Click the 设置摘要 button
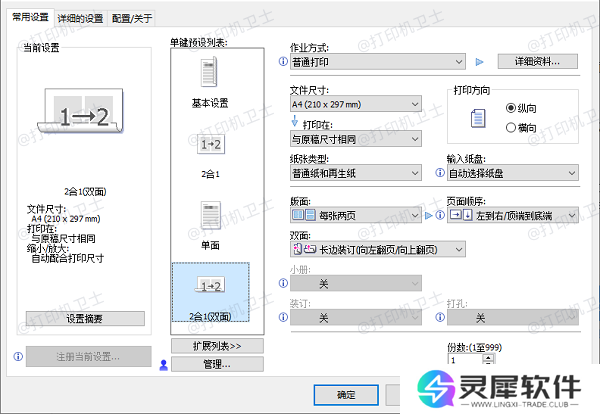 click(x=85, y=318)
